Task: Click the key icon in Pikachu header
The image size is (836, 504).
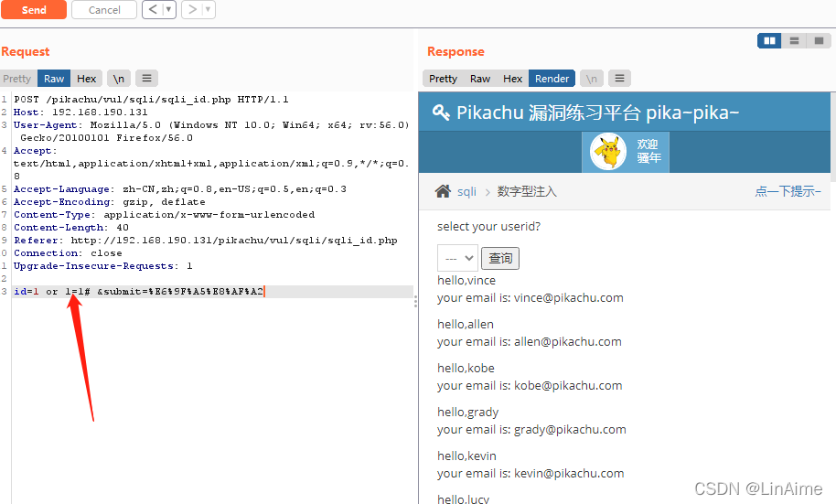Action: click(440, 113)
